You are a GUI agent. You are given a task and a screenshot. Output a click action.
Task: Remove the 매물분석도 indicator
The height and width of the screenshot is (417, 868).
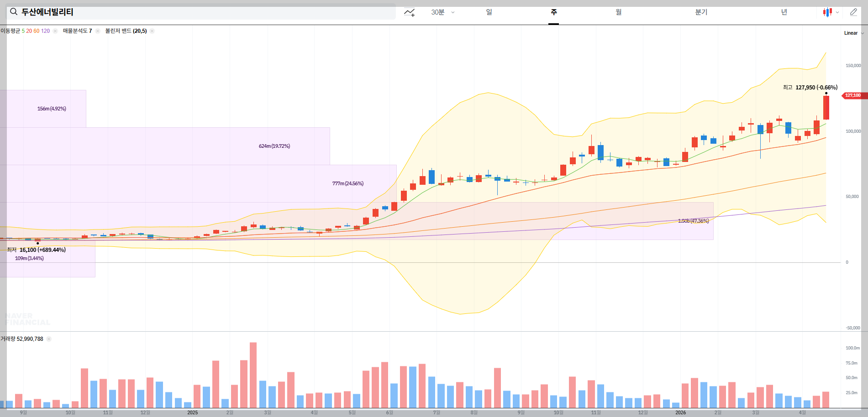[98, 31]
